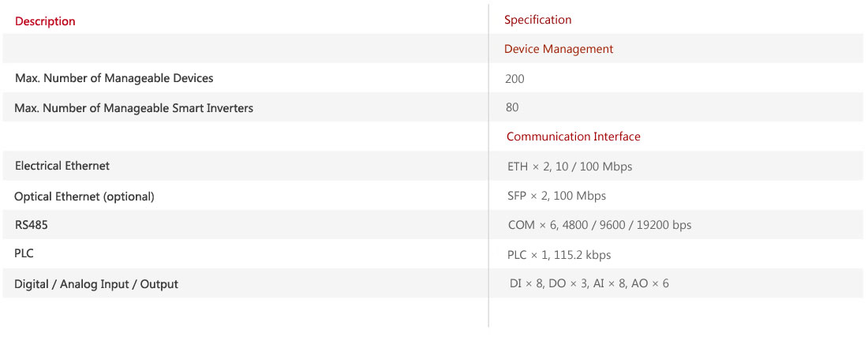This screenshot has width=868, height=337.
Task: Select the Device Management section heading
Action: [x=559, y=49]
